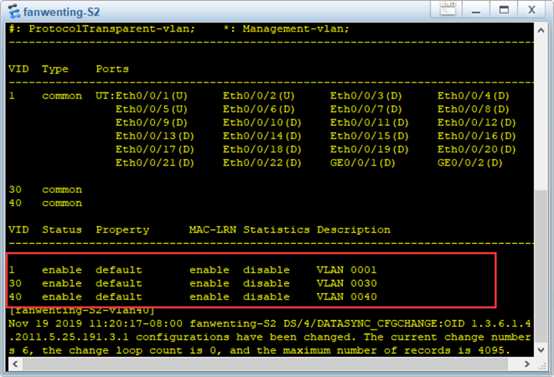Click port entry Eth0/0/18(D)
Image resolution: width=554 pixels, height=377 pixels.
[262, 149]
